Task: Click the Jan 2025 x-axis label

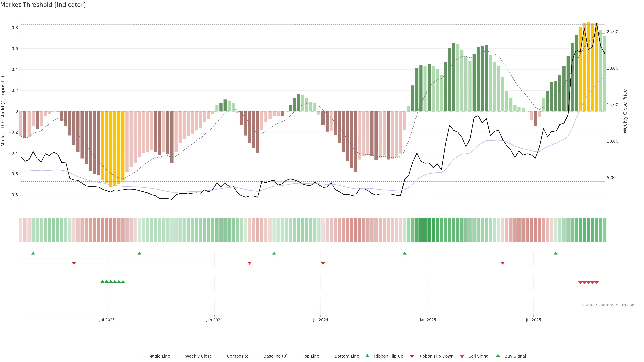Action: pyautogui.click(x=428, y=320)
